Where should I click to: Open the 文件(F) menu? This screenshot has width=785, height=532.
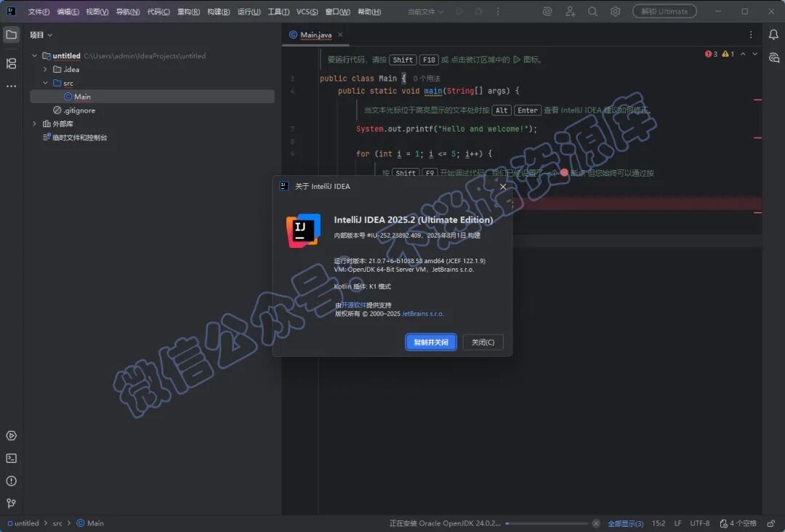(x=39, y=11)
